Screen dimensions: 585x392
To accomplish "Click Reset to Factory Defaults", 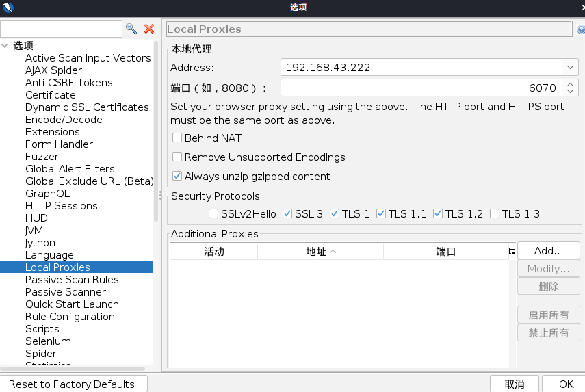I will click(x=72, y=384).
